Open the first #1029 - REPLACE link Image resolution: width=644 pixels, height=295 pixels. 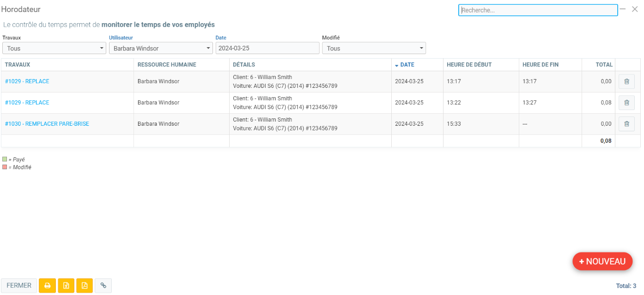click(x=27, y=81)
